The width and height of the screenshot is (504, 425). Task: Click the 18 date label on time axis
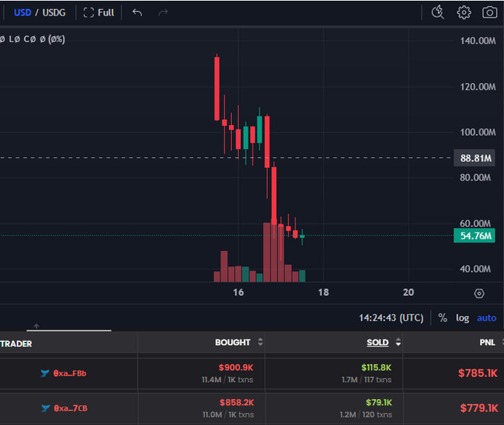pos(323,292)
